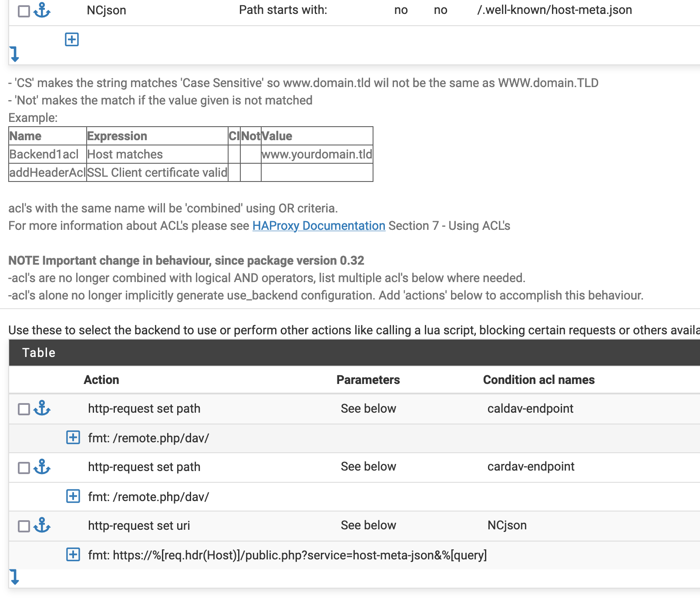Viewport: 700px width, 599px height.
Task: Click 'http-request set path' in the cardav-endpoint row
Action: [144, 467]
